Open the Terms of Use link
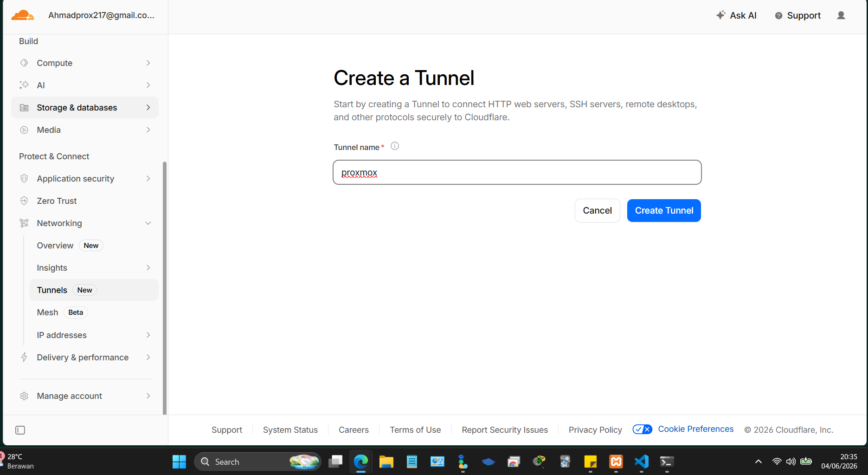868x475 pixels. [x=415, y=430]
